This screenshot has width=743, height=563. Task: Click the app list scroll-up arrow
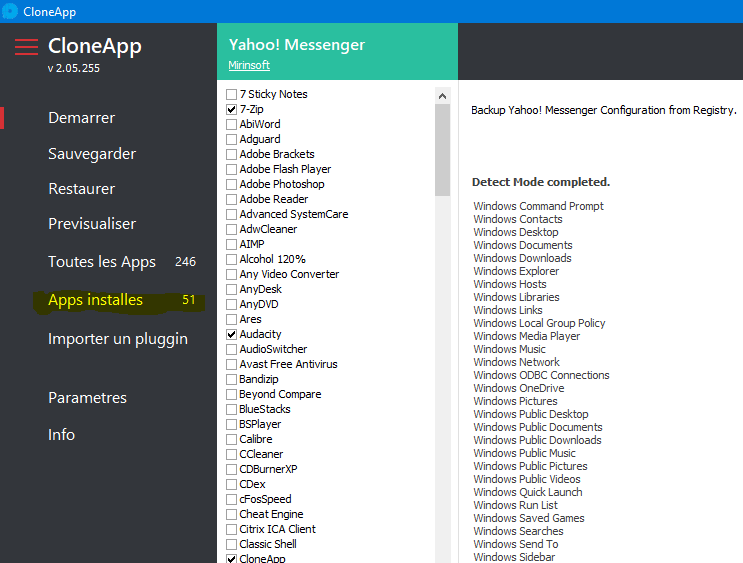tap(443, 96)
